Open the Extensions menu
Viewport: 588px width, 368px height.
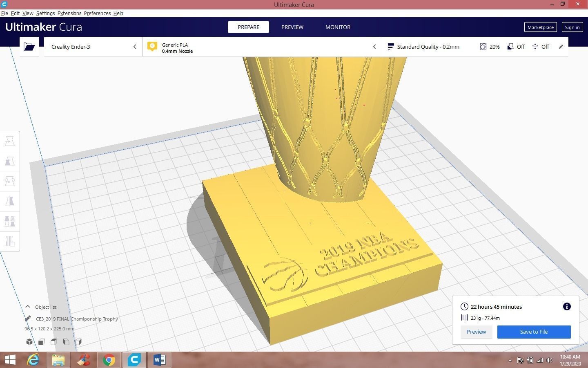pyautogui.click(x=69, y=13)
